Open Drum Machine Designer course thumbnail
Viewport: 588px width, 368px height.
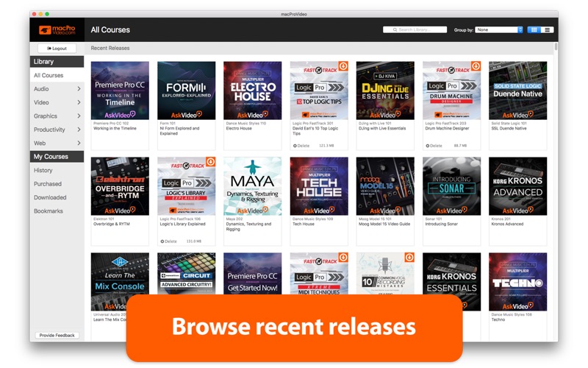[451, 91]
